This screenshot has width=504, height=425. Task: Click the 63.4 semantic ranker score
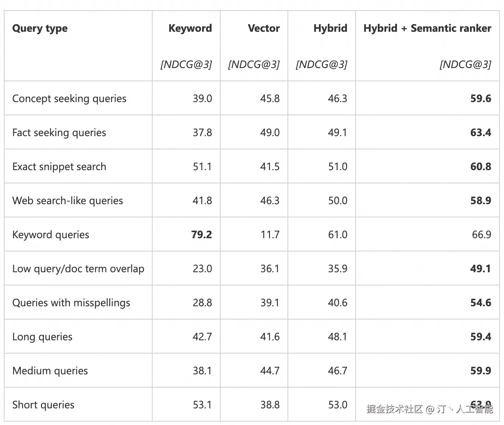pos(481,133)
